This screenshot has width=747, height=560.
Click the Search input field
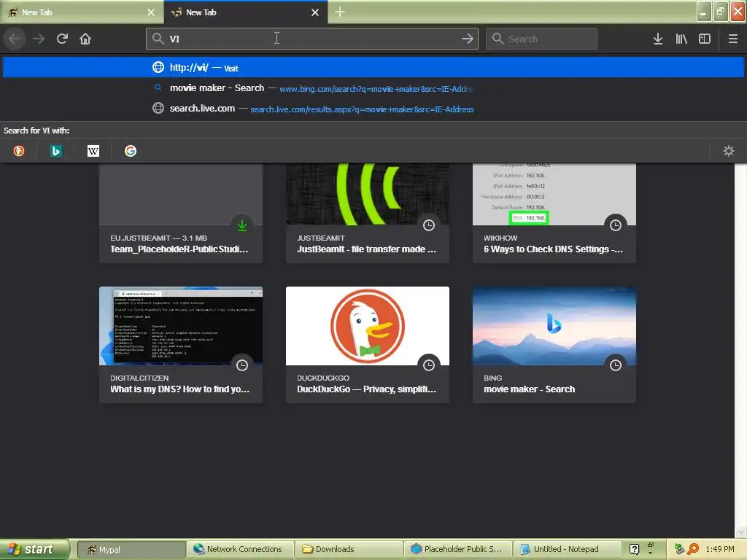541,39
